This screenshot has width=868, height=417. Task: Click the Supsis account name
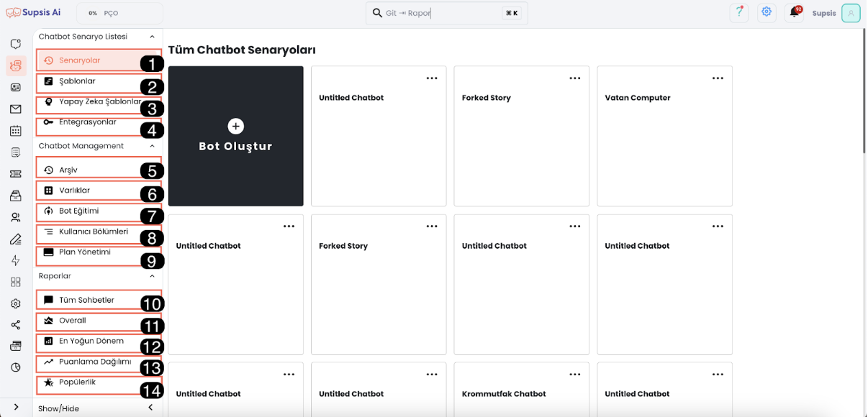coord(824,13)
